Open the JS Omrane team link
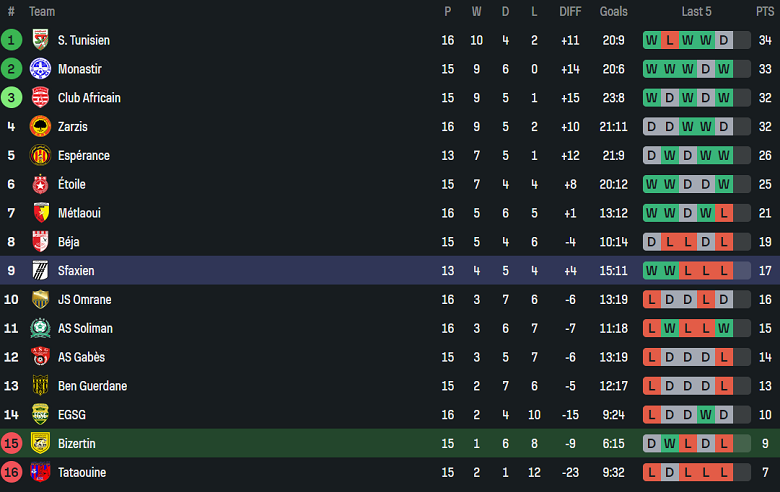Screen dimensions: 780x492 pos(85,299)
